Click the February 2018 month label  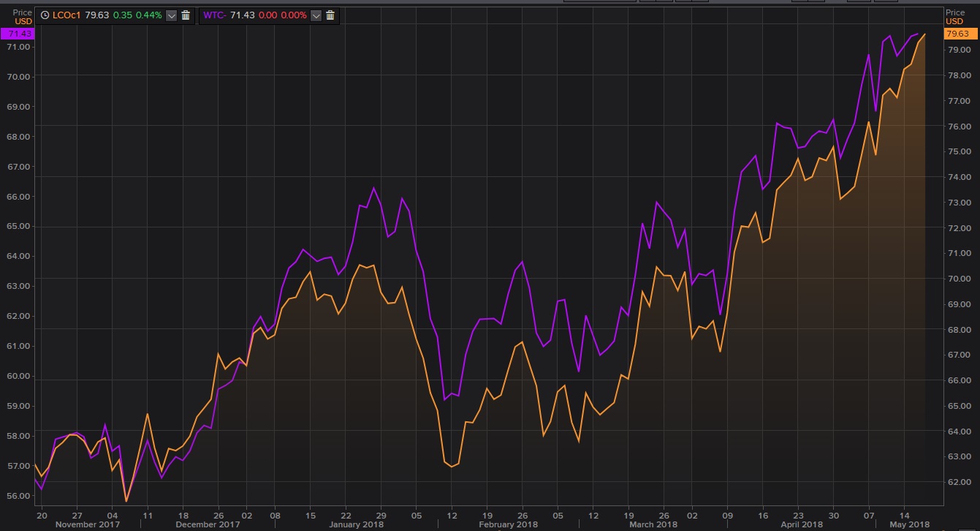[507, 524]
